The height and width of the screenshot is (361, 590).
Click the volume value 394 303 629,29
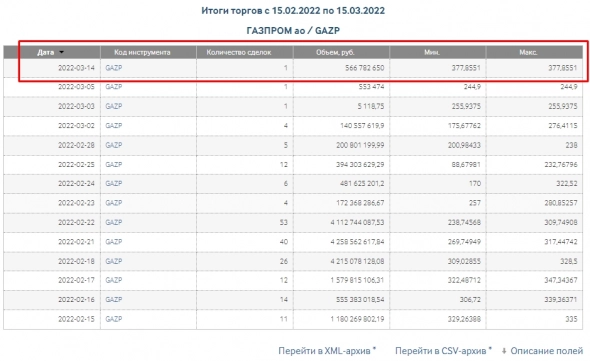[360, 165]
